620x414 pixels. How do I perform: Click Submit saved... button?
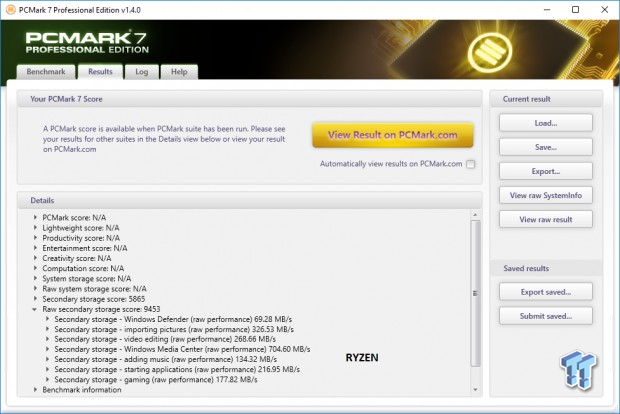pos(545,315)
